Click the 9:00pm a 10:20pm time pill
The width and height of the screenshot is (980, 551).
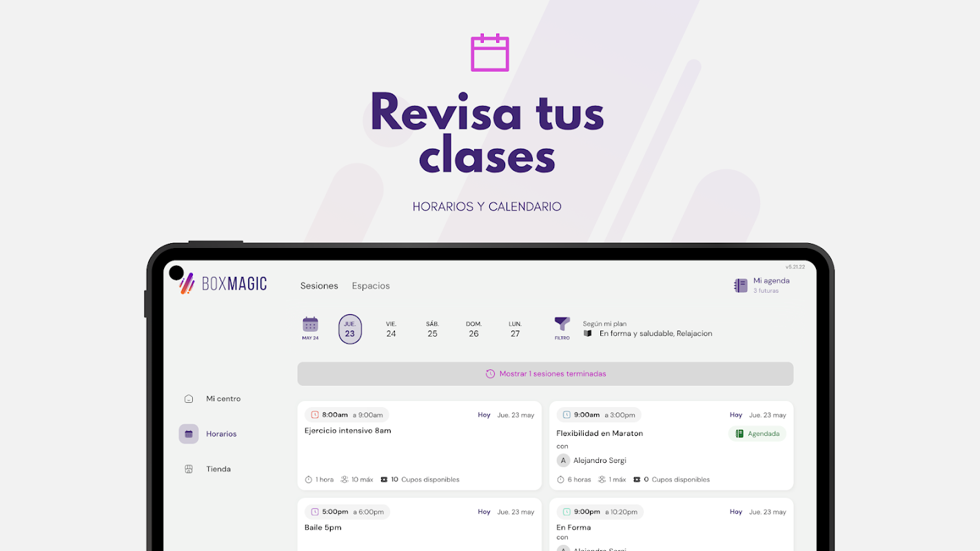[x=600, y=512]
